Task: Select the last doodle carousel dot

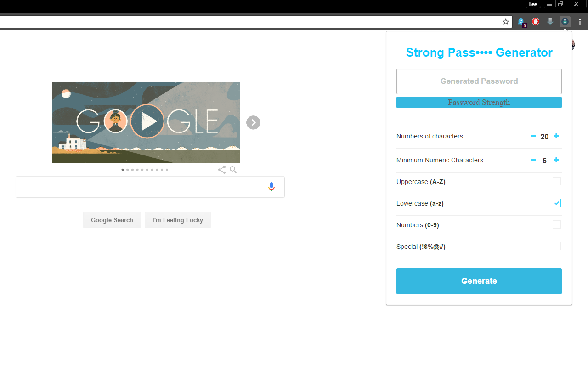Action: tap(167, 170)
